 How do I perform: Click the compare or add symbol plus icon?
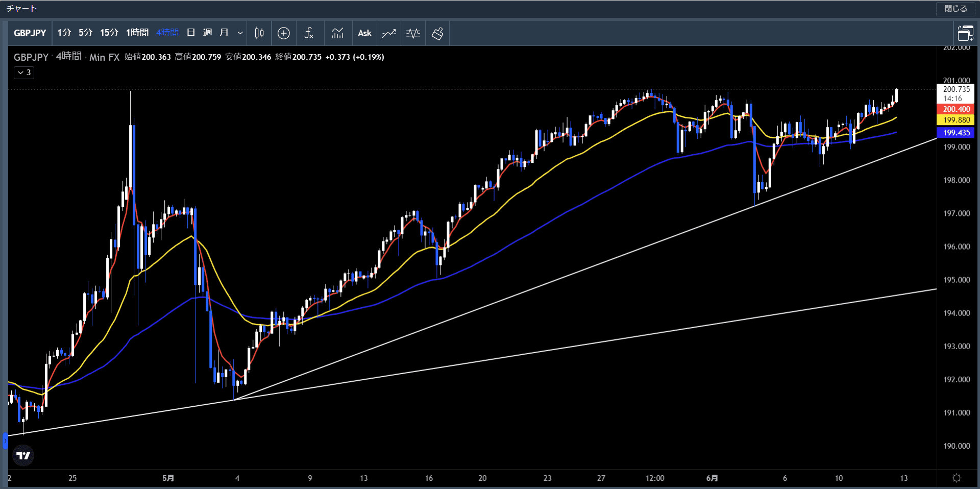(x=284, y=33)
